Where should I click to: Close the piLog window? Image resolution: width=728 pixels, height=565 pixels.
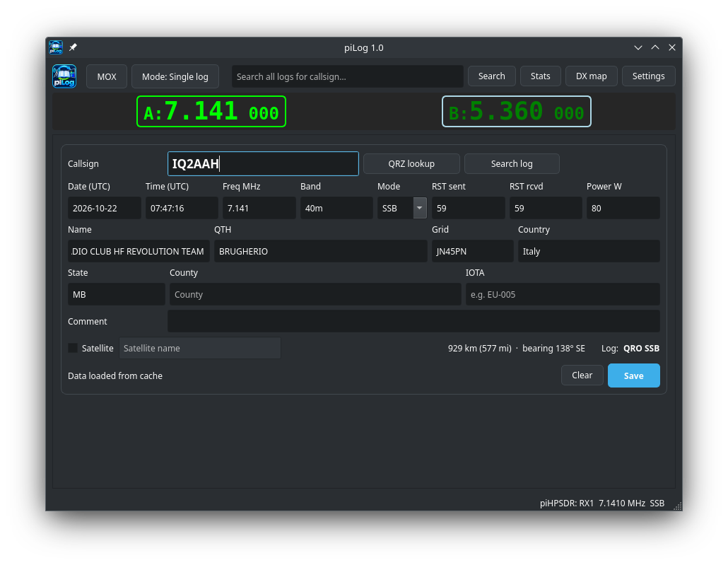(x=672, y=47)
